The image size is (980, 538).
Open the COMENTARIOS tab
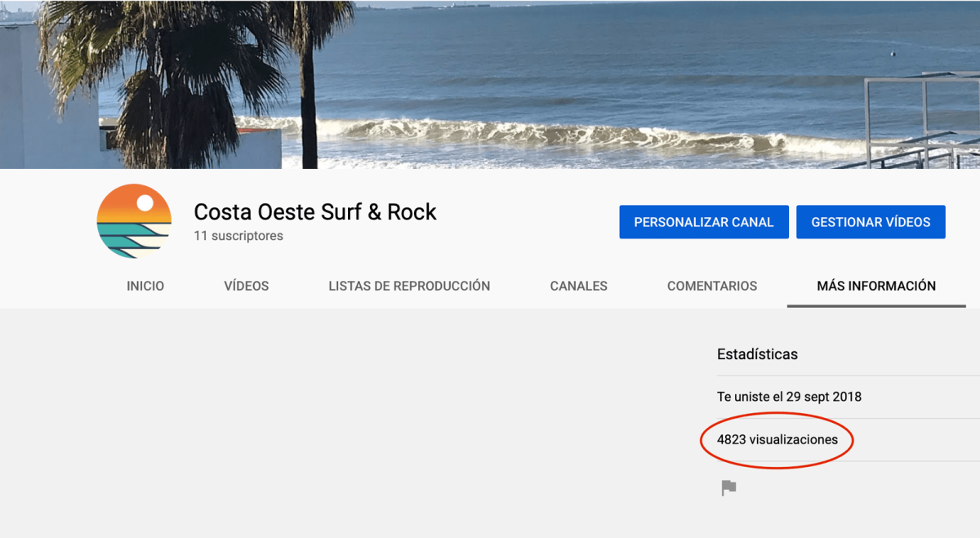[x=711, y=286]
